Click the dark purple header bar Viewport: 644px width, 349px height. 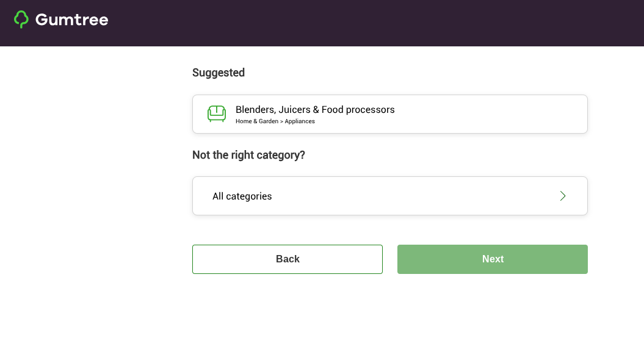pos(366,23)
